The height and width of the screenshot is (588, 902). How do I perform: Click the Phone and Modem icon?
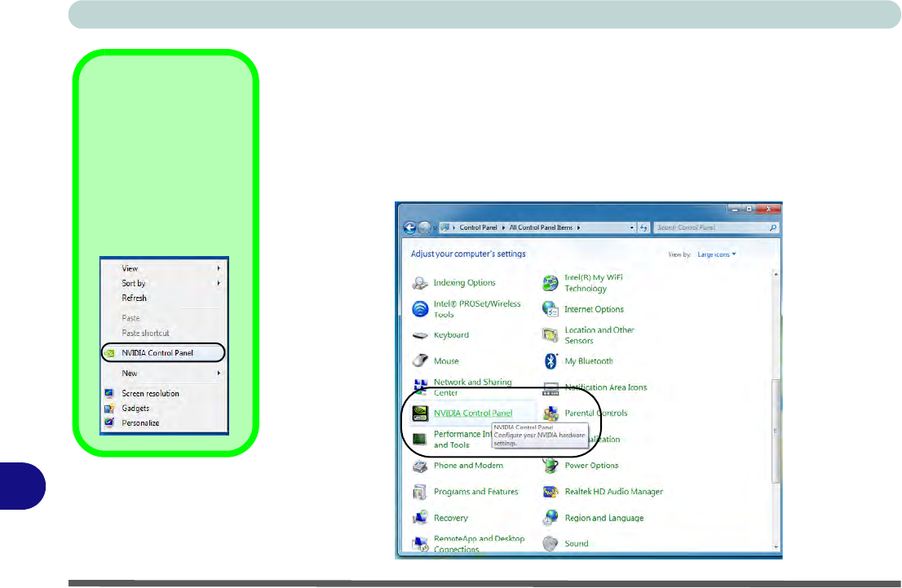(420, 466)
